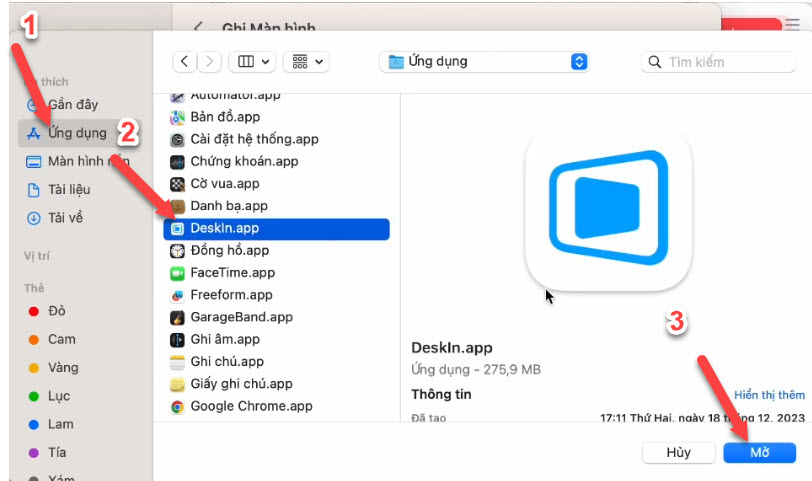Image resolution: width=812 pixels, height=481 pixels.
Task: Select the yellow Vàng tag
Action: click(x=54, y=368)
